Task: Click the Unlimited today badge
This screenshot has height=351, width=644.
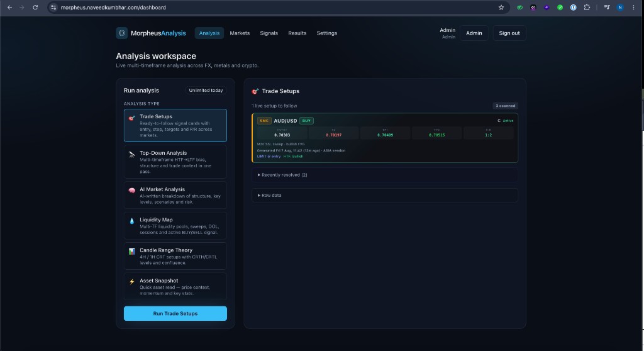Action: (x=206, y=91)
